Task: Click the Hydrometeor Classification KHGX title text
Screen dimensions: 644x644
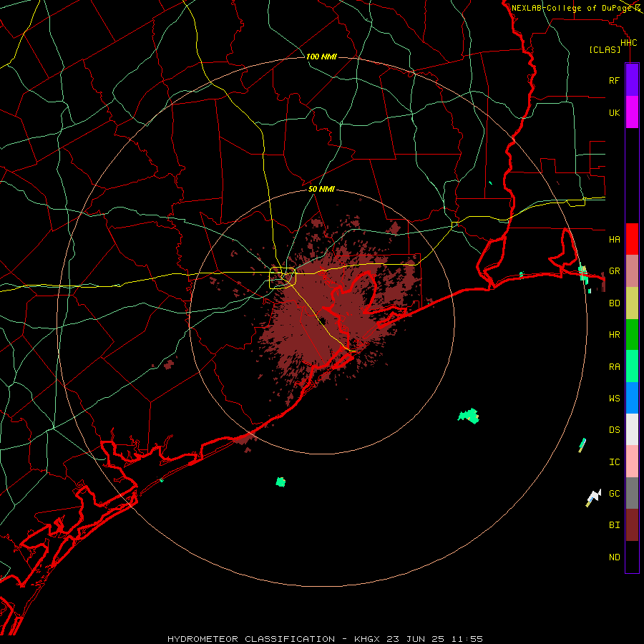Action: coord(325,639)
